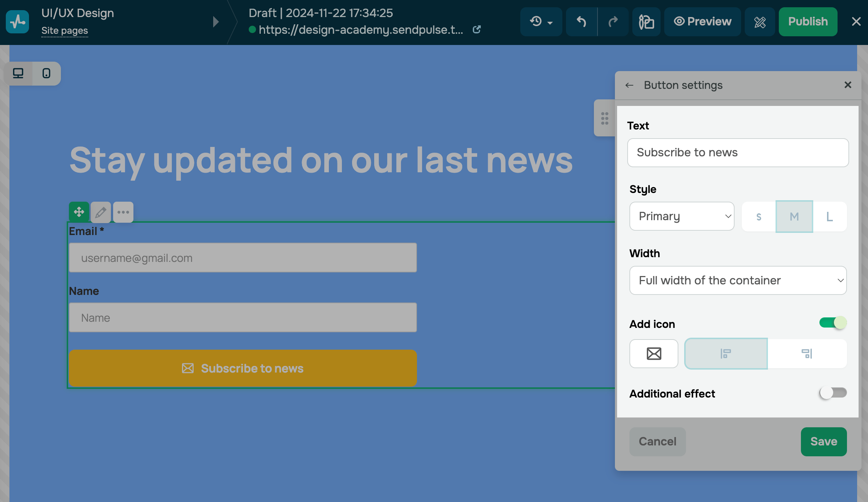868x502 pixels.
Task: Open the three-dots more options on form
Action: coord(123,212)
